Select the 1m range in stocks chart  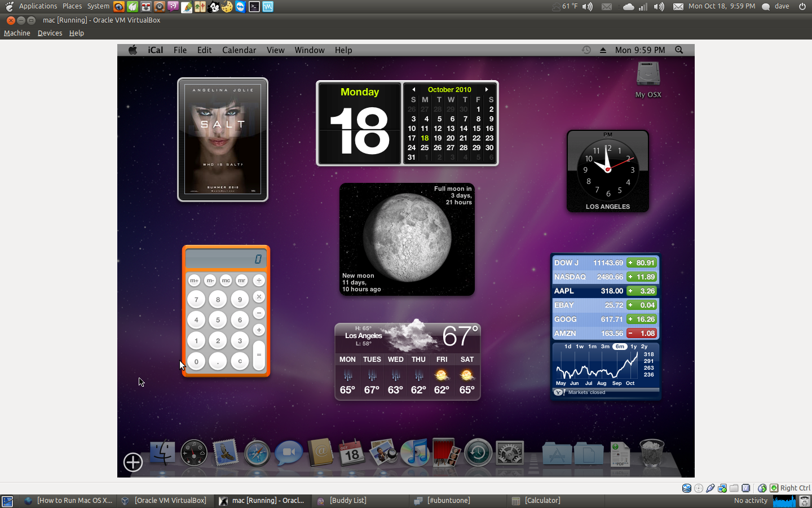592,347
